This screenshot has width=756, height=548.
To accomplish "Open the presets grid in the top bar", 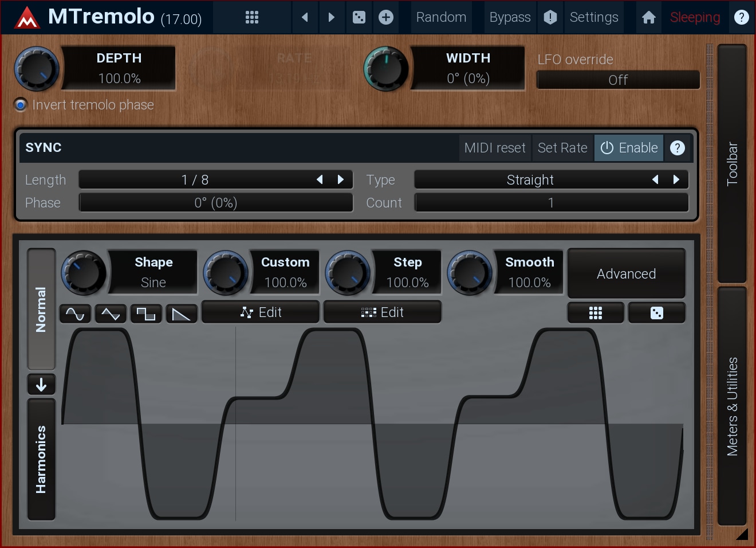I will [252, 17].
